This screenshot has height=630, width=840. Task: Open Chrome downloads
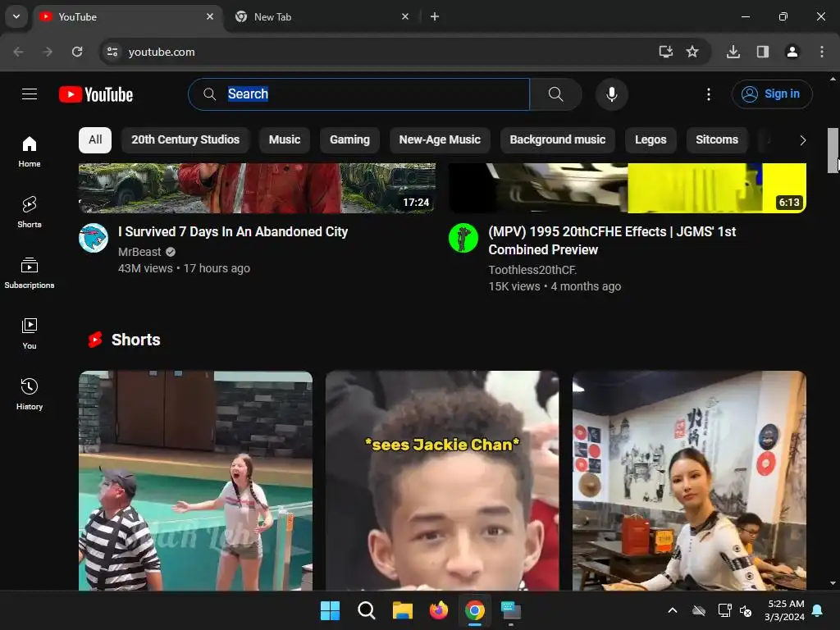(x=733, y=52)
